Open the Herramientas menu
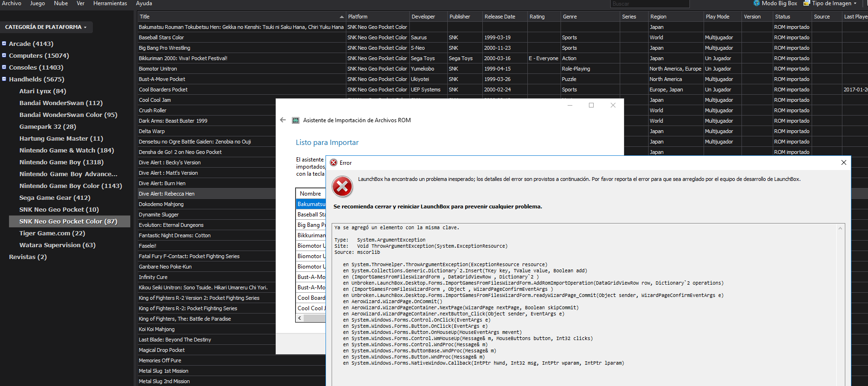This screenshot has height=386, width=868. 110,3
